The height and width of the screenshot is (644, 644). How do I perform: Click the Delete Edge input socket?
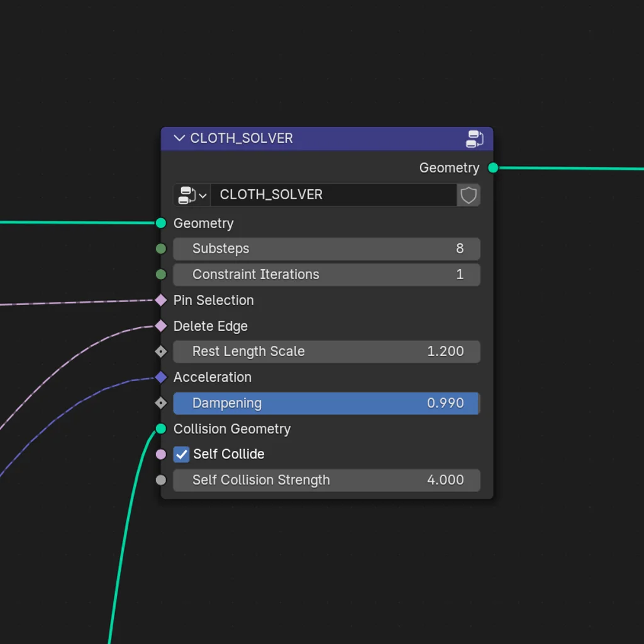tap(161, 326)
